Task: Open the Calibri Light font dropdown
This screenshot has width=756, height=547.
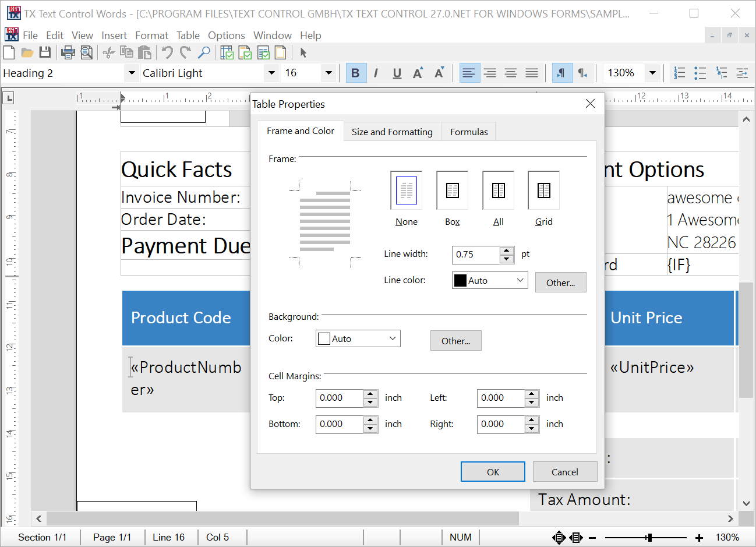Action: coord(271,73)
